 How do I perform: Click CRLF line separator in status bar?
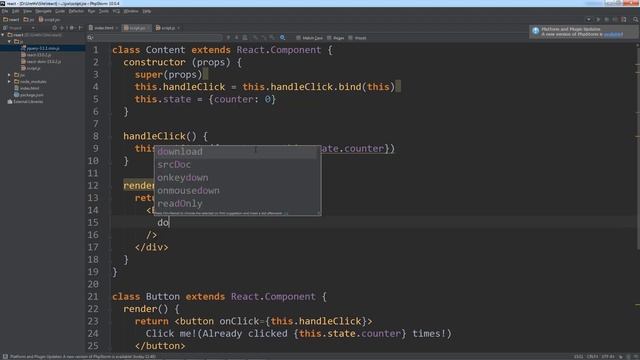click(x=592, y=357)
